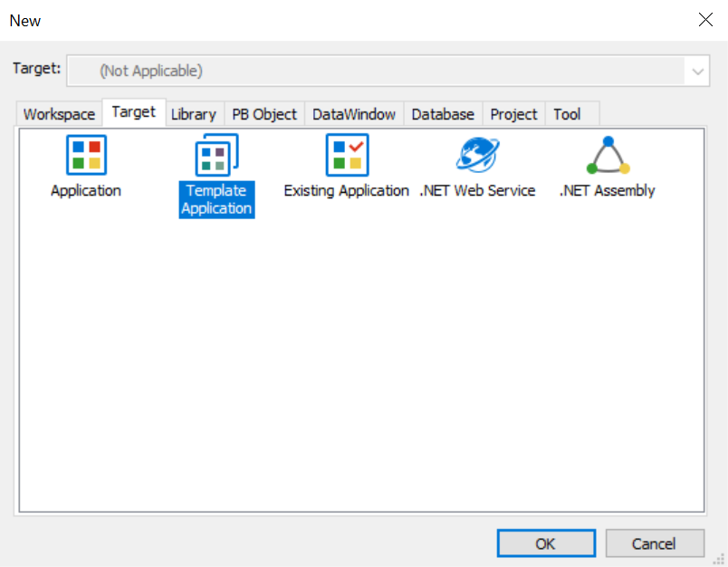Viewport: 728px width, 567px height.
Task: Open the DataWindow tab
Action: pos(354,114)
